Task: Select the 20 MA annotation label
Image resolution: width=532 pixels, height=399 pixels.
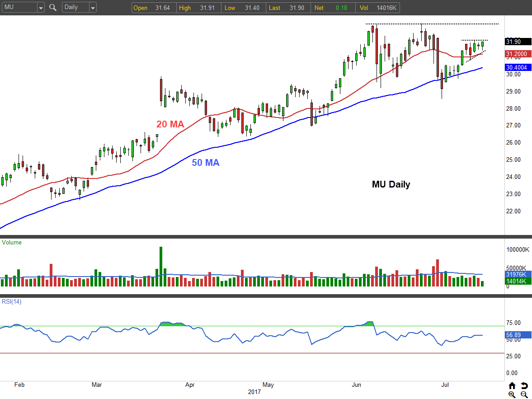Action: 170,124
